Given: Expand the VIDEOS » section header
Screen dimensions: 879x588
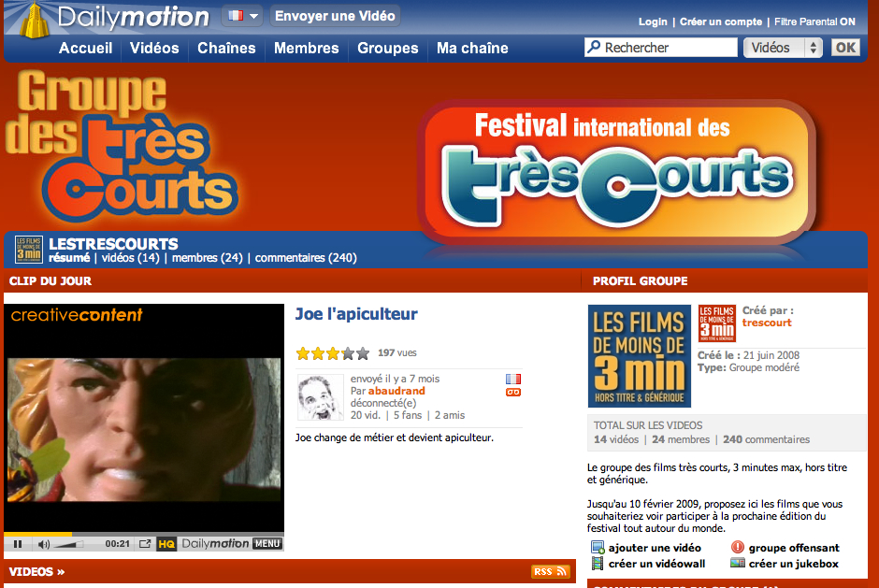Looking at the screenshot, I should click(x=37, y=572).
